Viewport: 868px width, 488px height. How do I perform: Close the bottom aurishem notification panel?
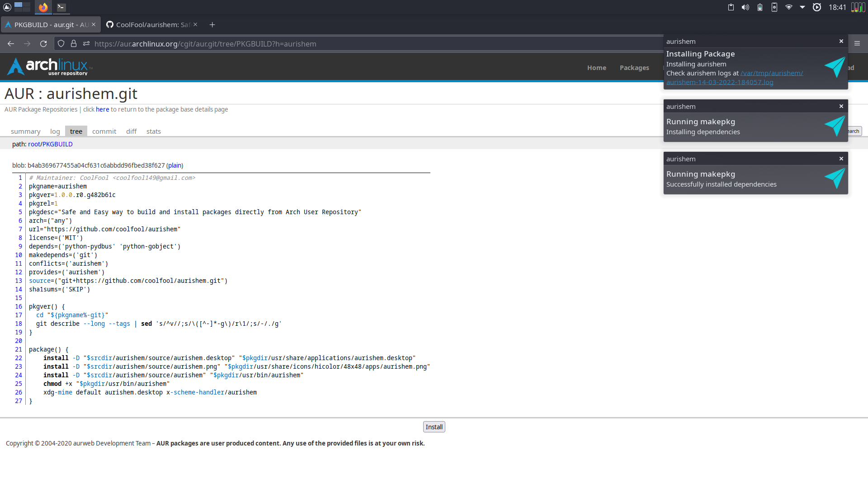click(841, 159)
